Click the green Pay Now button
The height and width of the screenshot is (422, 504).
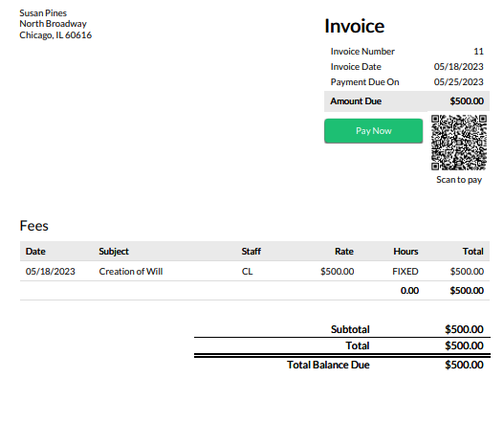(373, 131)
